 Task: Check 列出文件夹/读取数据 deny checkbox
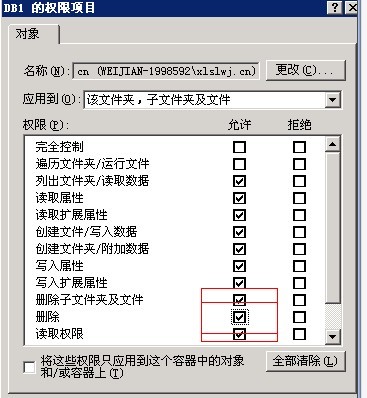[299, 181]
